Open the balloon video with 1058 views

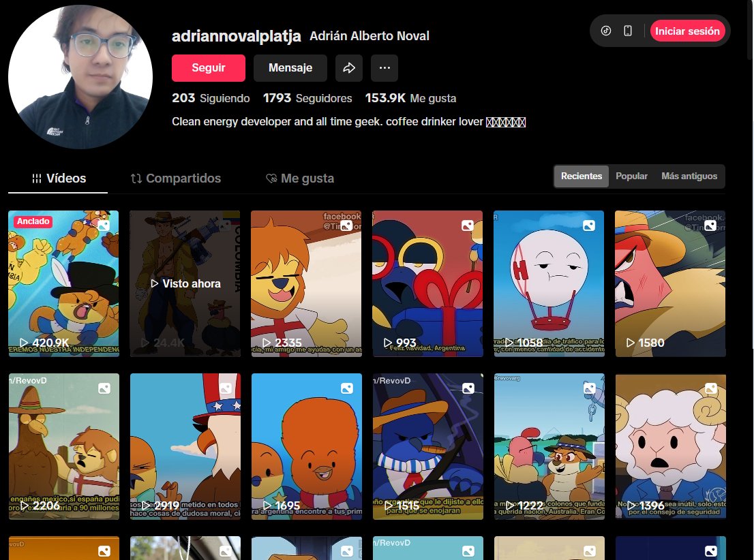point(549,283)
